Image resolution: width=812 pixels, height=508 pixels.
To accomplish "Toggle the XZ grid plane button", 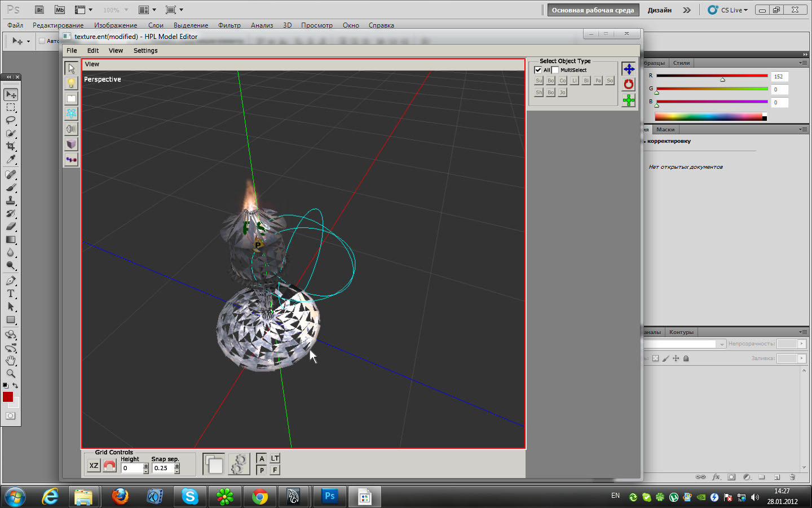I will click(94, 466).
